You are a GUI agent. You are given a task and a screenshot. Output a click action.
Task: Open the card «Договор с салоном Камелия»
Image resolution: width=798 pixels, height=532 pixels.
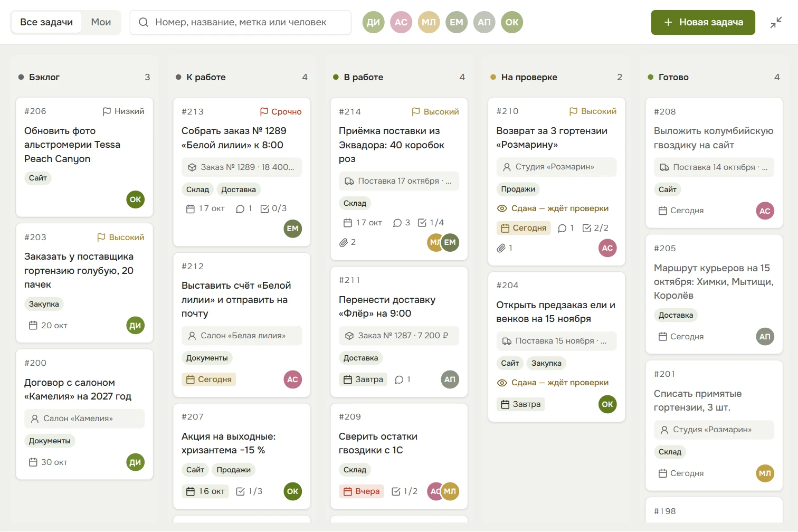point(78,389)
